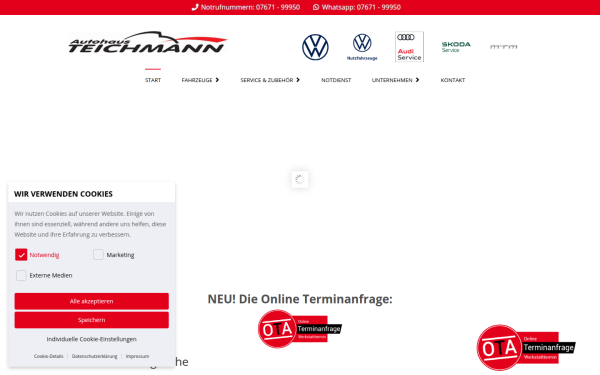Viewport: 600px width, 375px height.
Task: Open the Kontakt page
Action: (453, 80)
